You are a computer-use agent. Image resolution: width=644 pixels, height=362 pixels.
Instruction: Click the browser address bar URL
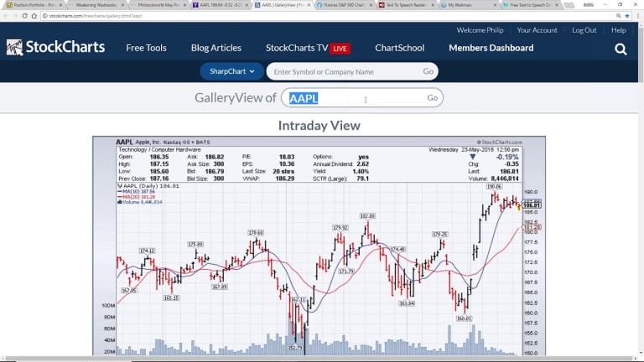point(96,16)
